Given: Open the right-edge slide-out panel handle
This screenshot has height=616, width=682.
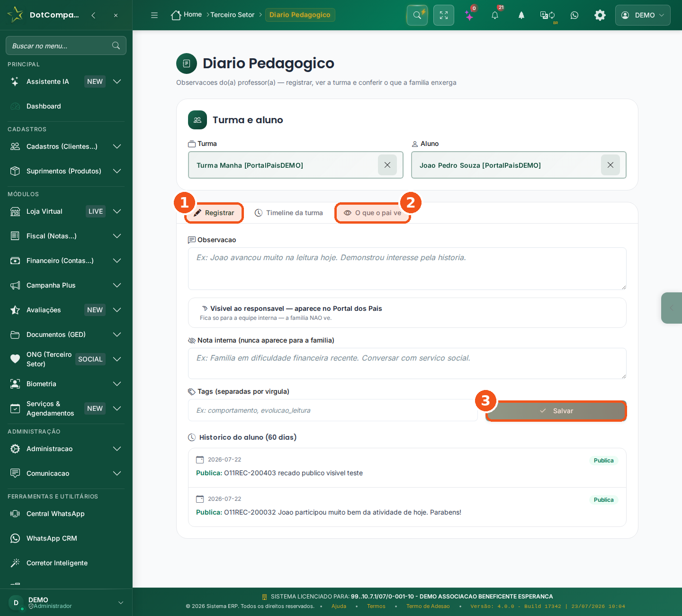Looking at the screenshot, I should (672, 308).
